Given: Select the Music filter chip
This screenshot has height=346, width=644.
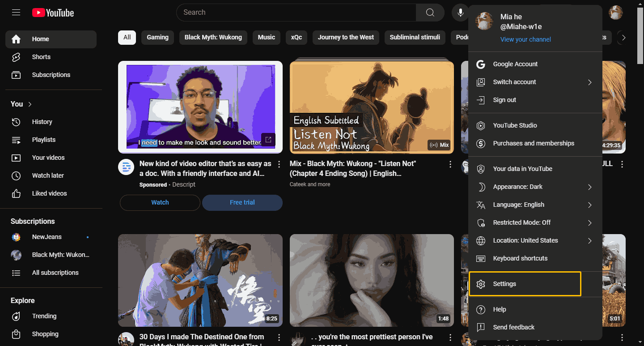Looking at the screenshot, I should coord(267,38).
